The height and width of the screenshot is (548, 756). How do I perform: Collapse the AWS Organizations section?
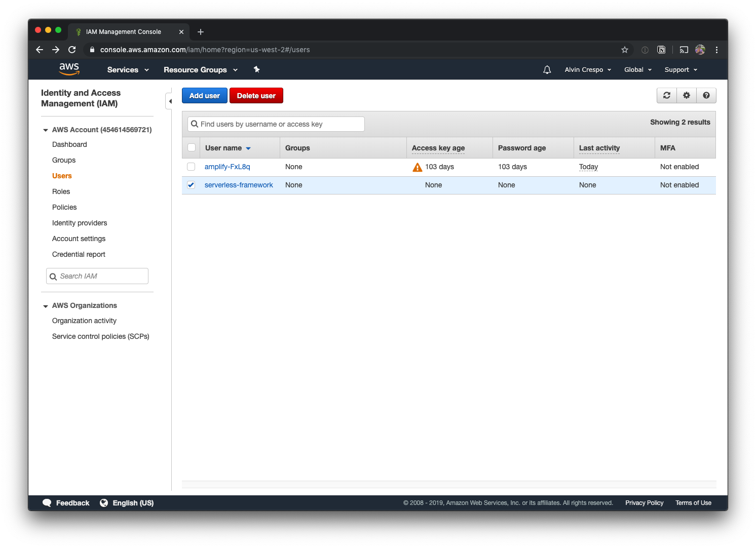coord(46,306)
